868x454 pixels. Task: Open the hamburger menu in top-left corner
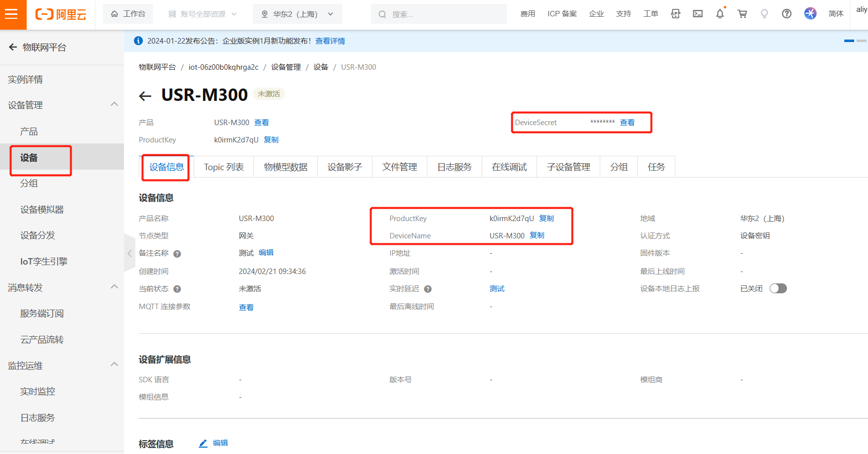tap(11, 14)
